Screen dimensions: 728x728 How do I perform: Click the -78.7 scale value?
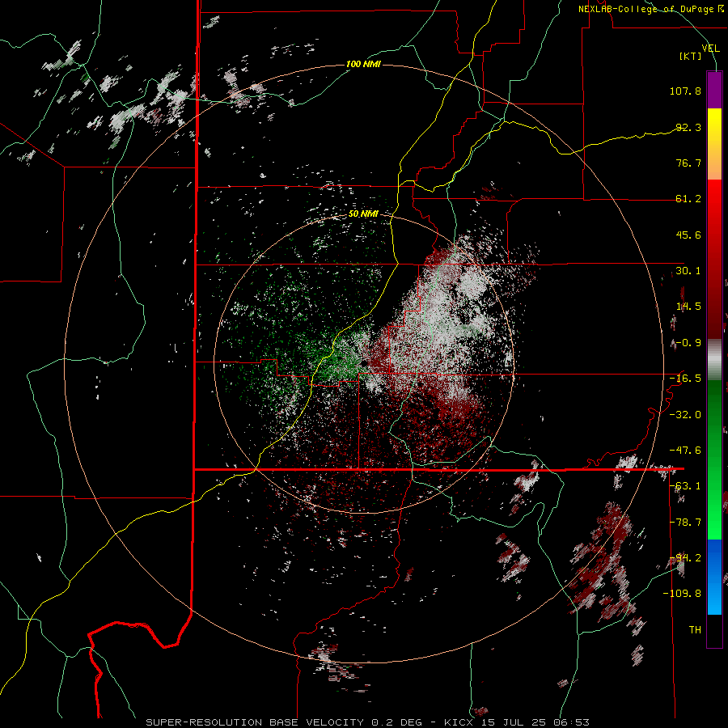(x=685, y=523)
